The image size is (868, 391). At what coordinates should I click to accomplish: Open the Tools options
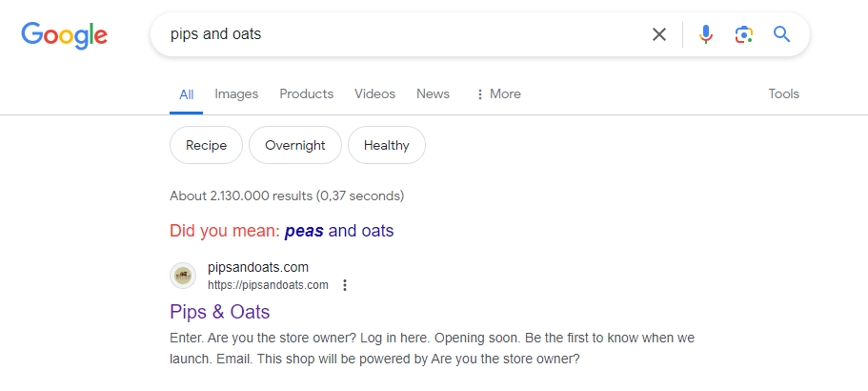pyautogui.click(x=783, y=93)
